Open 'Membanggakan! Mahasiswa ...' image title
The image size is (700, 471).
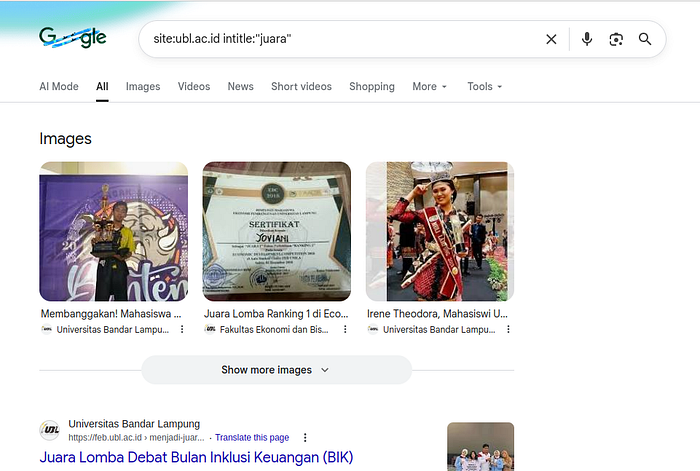click(x=111, y=314)
